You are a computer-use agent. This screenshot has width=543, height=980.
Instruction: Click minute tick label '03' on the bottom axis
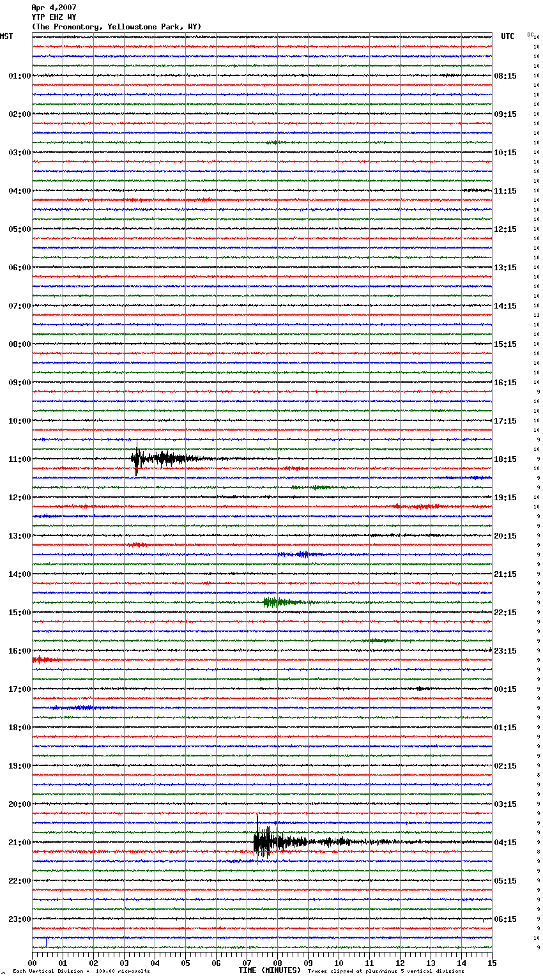pyautogui.click(x=124, y=963)
